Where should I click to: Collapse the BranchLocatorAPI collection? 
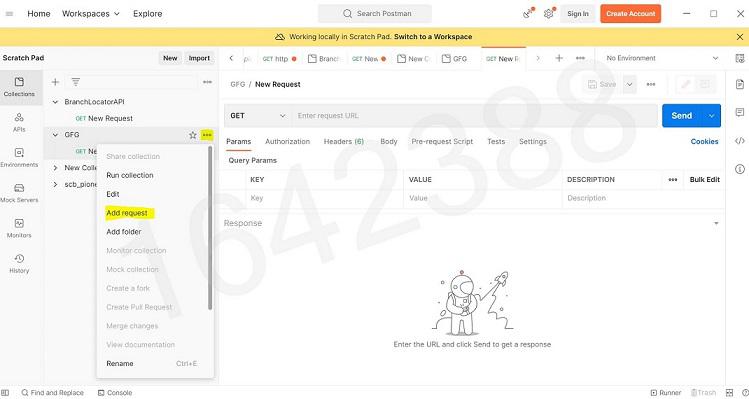tap(55, 102)
